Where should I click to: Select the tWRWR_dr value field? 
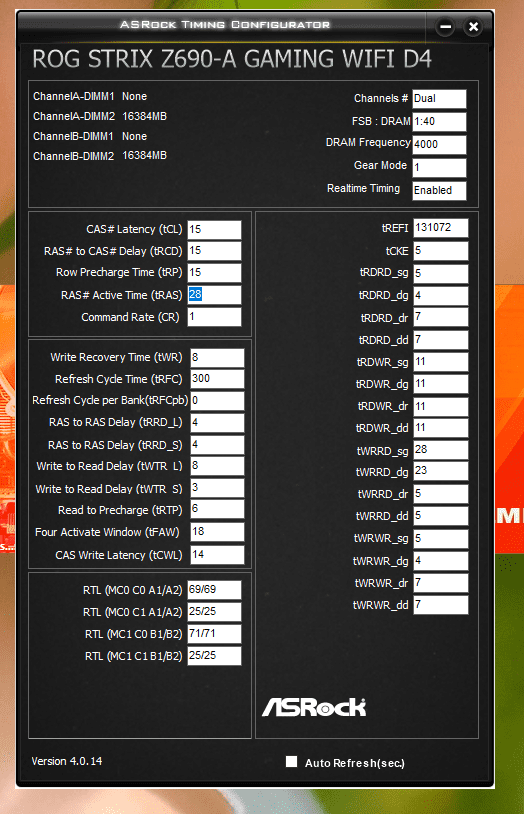[441, 583]
